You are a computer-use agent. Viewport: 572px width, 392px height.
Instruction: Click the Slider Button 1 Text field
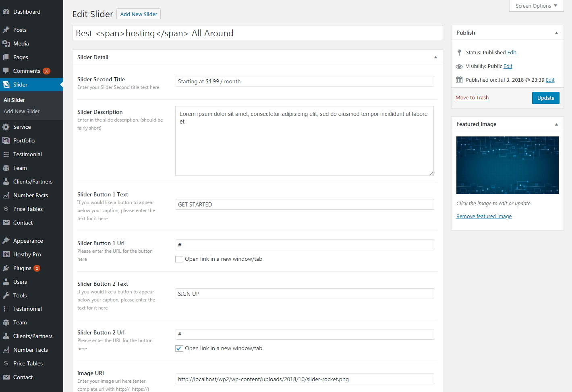point(305,204)
